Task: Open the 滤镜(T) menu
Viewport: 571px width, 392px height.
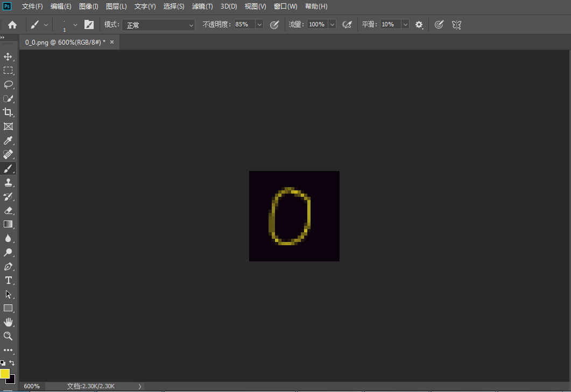Action: tap(202, 6)
